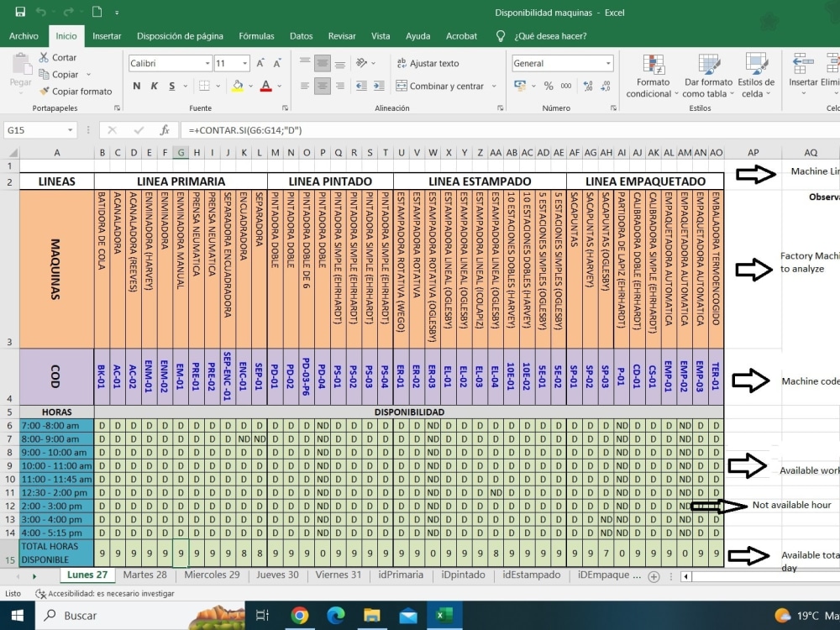840x630 pixels.
Task: Increase font size with larger A
Action: coord(260,63)
